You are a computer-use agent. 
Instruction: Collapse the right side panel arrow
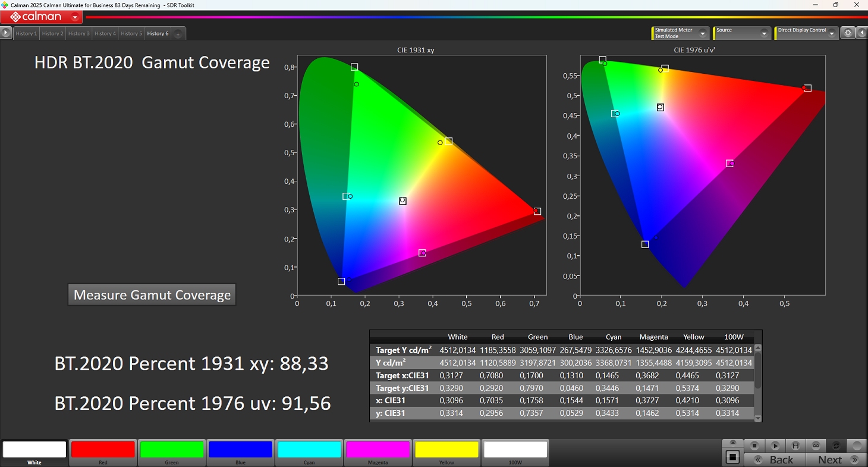(x=861, y=33)
